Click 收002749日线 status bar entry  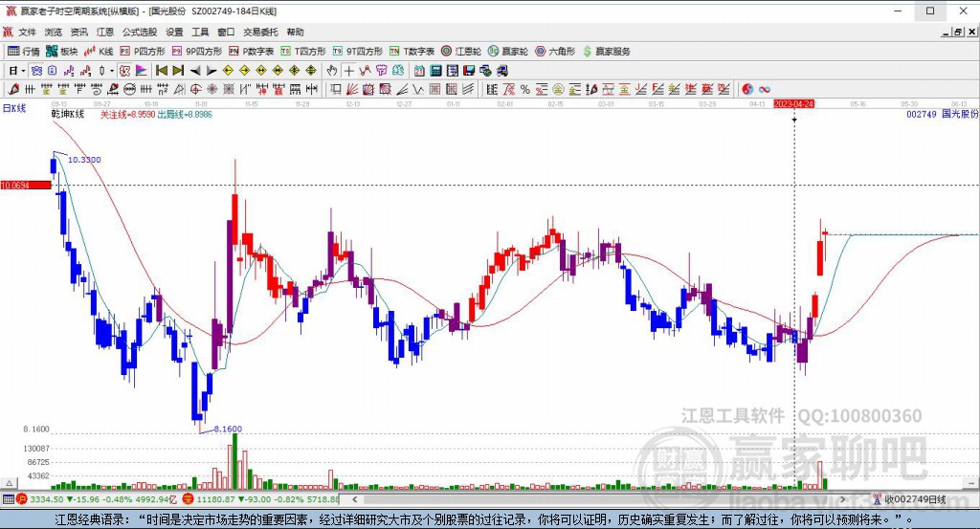910,499
